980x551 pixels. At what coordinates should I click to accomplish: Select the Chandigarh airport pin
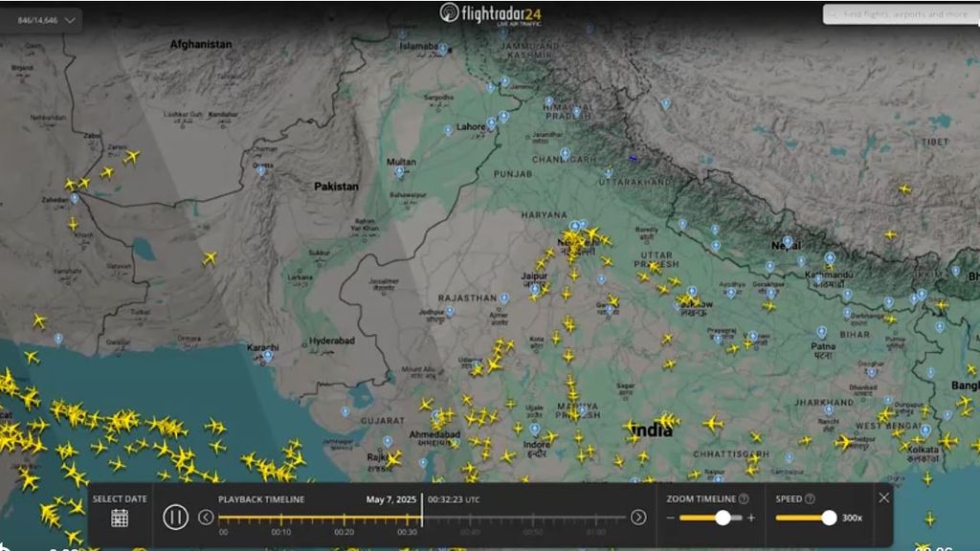565,152
